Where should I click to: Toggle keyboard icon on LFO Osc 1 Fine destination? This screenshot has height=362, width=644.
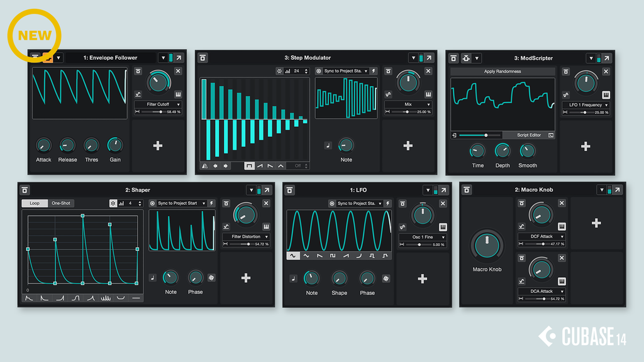point(442,227)
